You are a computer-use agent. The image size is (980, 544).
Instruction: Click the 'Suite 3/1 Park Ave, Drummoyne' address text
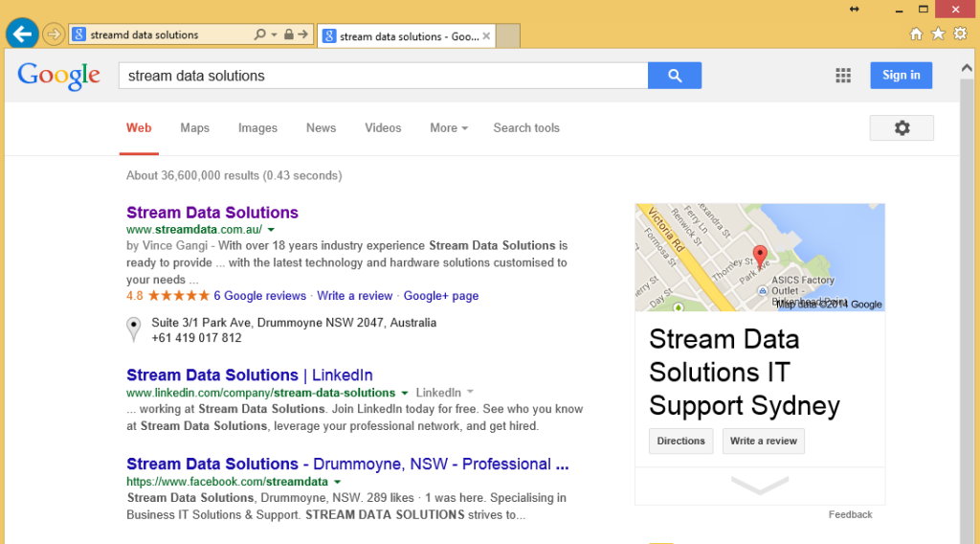tap(294, 323)
